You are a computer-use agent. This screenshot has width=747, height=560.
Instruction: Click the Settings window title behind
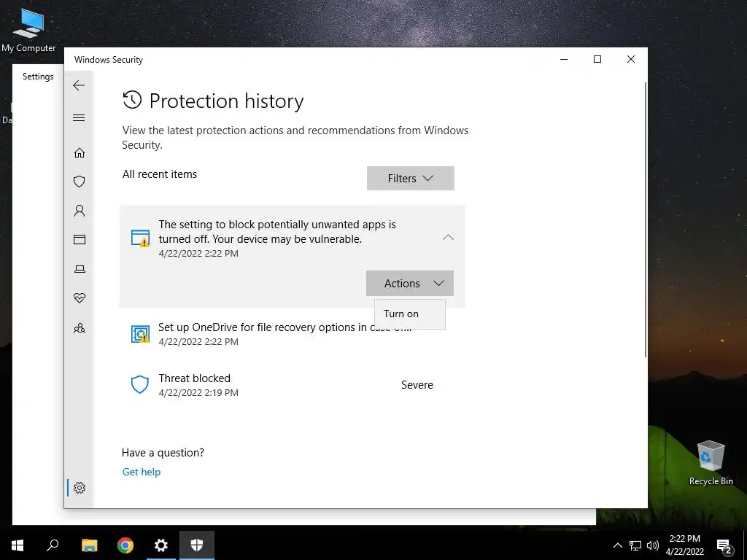tap(38, 76)
